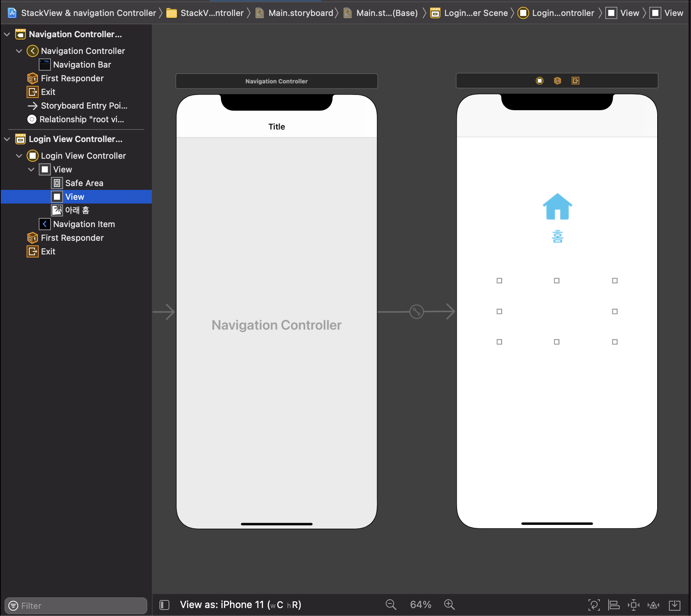
Task: Collapse the parent View disclosure arrow
Action: coord(31,169)
